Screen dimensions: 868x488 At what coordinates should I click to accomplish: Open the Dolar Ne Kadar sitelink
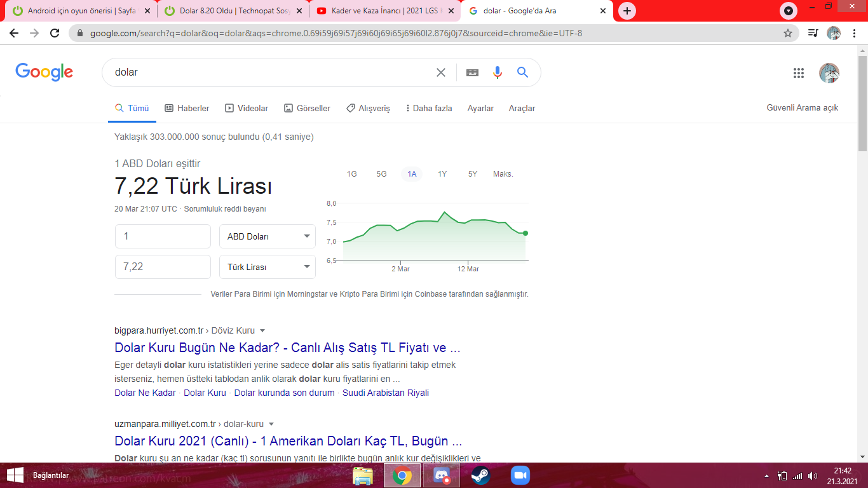point(145,393)
